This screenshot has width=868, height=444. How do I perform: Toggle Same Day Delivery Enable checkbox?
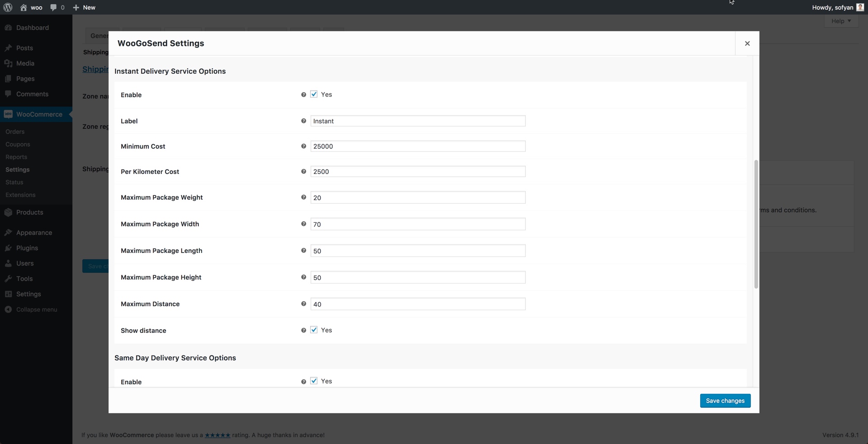pyautogui.click(x=314, y=381)
